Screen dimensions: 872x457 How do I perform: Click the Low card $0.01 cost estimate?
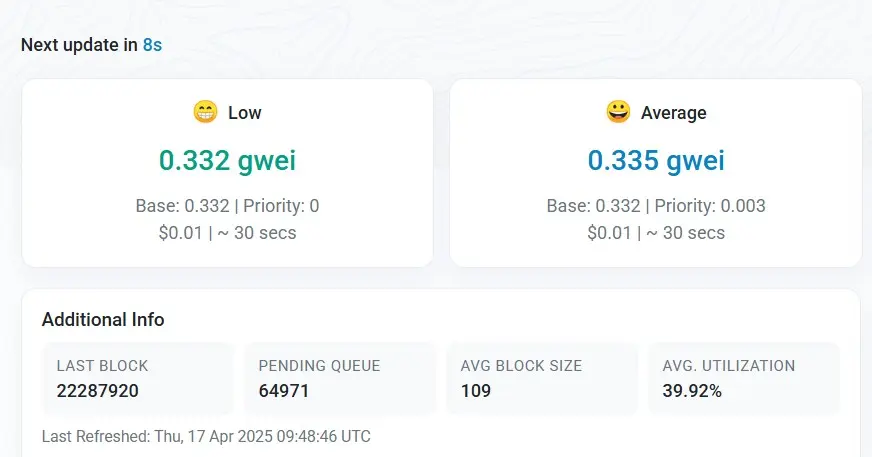point(177,233)
